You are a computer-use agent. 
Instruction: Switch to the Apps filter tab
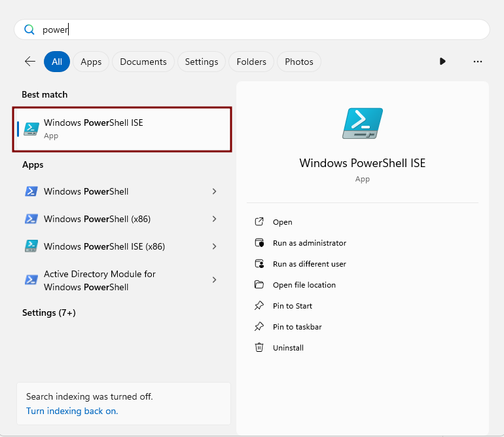pyautogui.click(x=91, y=62)
